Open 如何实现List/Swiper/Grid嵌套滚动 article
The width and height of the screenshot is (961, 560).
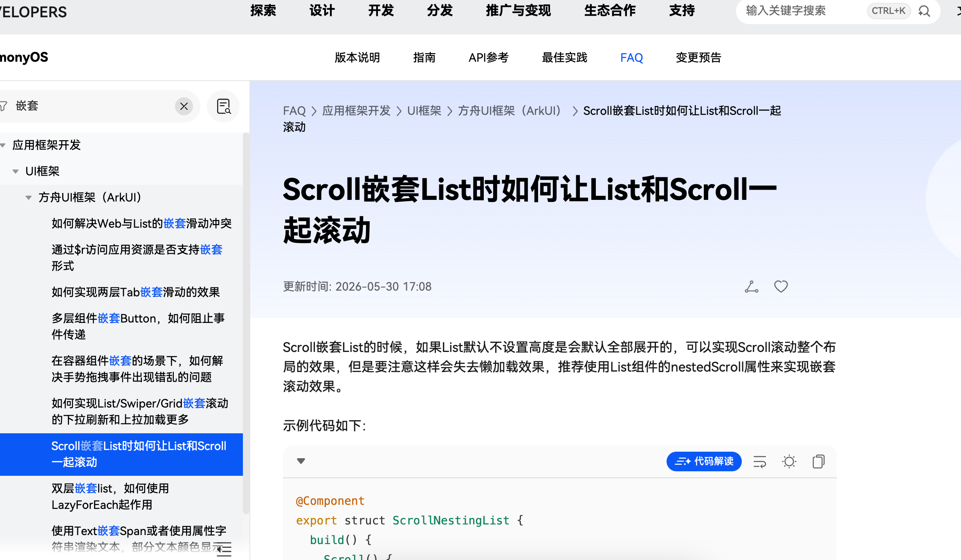tap(140, 412)
